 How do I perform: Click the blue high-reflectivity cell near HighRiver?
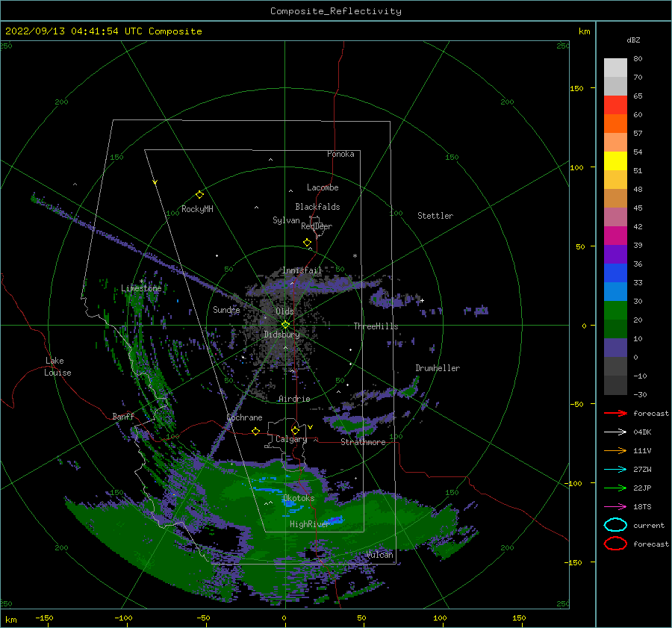click(335, 520)
